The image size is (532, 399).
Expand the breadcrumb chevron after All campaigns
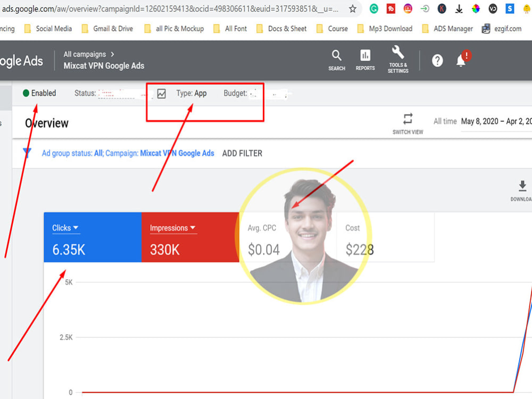(112, 54)
